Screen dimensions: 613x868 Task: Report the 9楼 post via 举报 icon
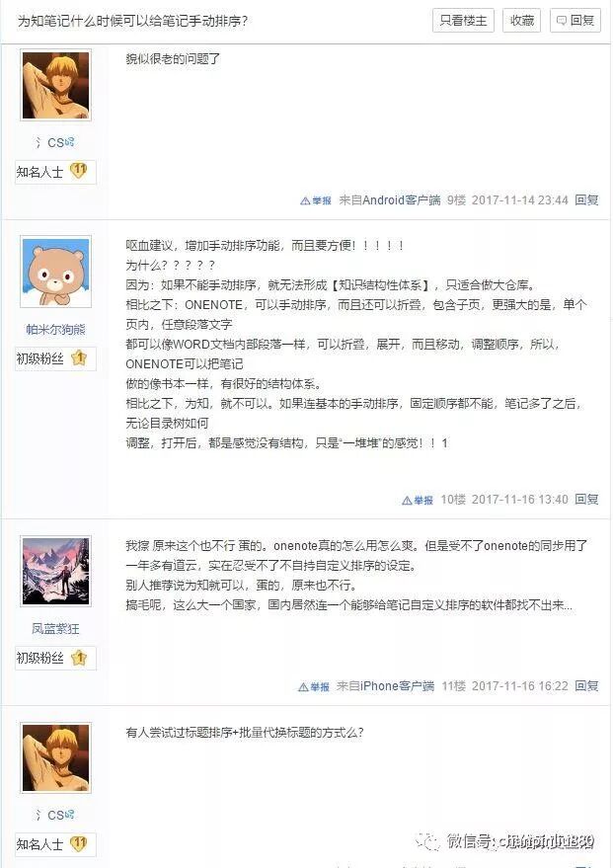[316, 200]
